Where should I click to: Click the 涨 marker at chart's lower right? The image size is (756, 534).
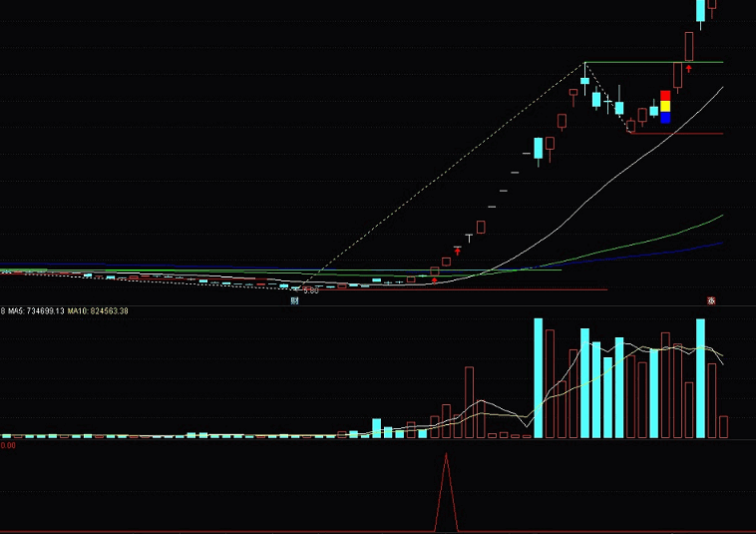click(711, 300)
